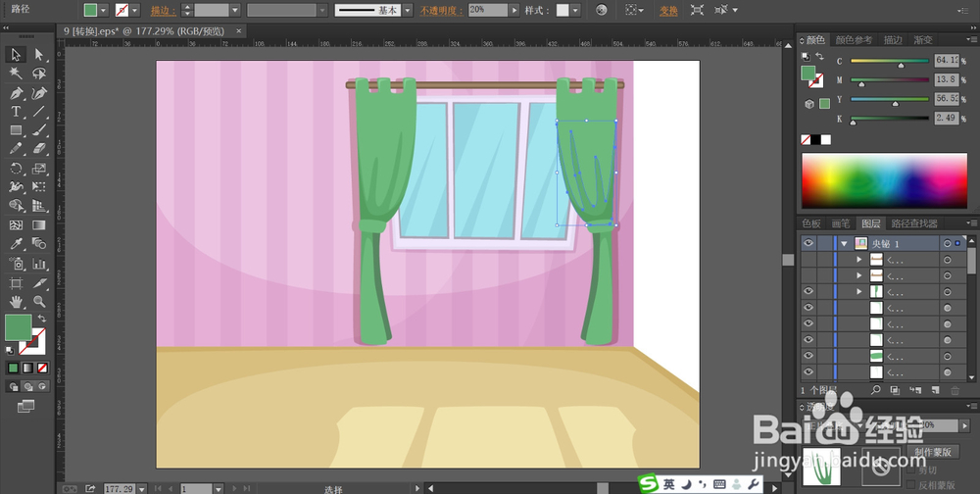Screen dimensions: 980x494
Task: Switch to solid Color fill mode button
Action: tap(13, 369)
